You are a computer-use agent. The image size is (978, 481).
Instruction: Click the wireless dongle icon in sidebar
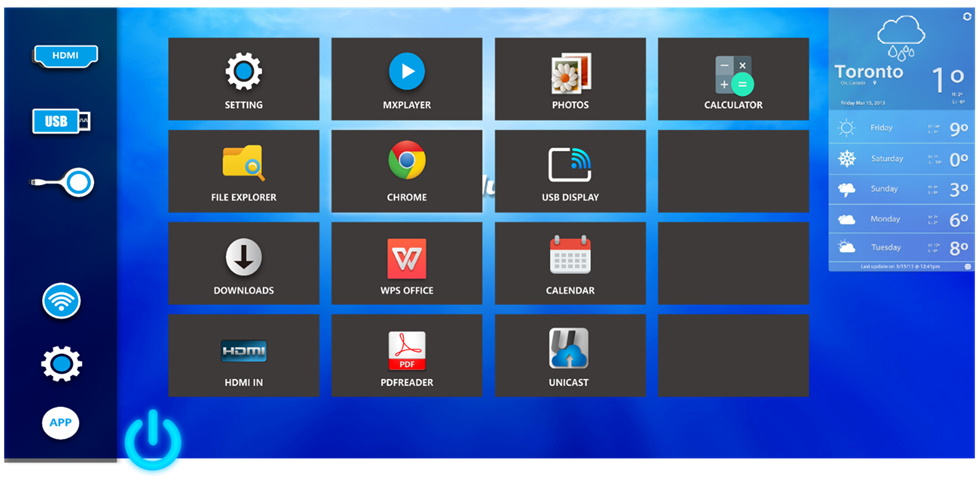pyautogui.click(x=65, y=183)
